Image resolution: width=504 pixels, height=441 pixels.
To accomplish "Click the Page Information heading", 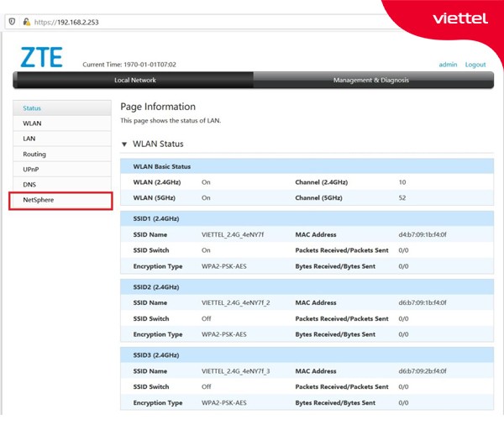I will 158,107.
